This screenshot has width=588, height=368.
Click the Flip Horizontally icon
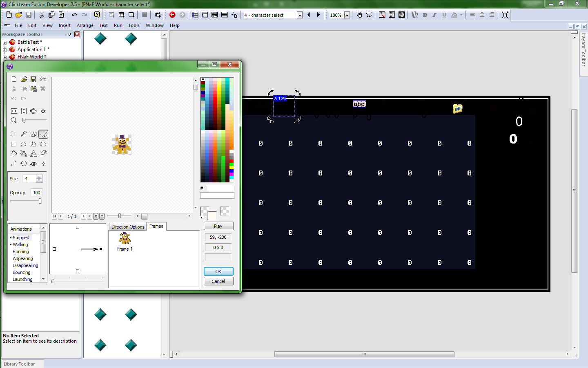14,111
